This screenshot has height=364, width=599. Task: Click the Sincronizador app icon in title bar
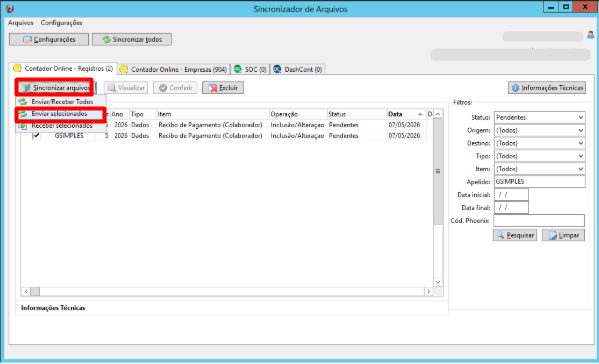(10, 8)
